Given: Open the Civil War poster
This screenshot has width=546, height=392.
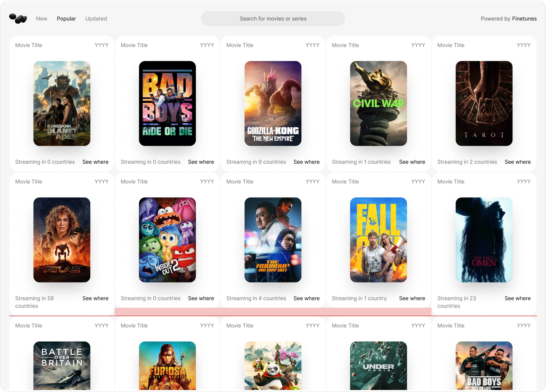Looking at the screenshot, I should coord(378,103).
